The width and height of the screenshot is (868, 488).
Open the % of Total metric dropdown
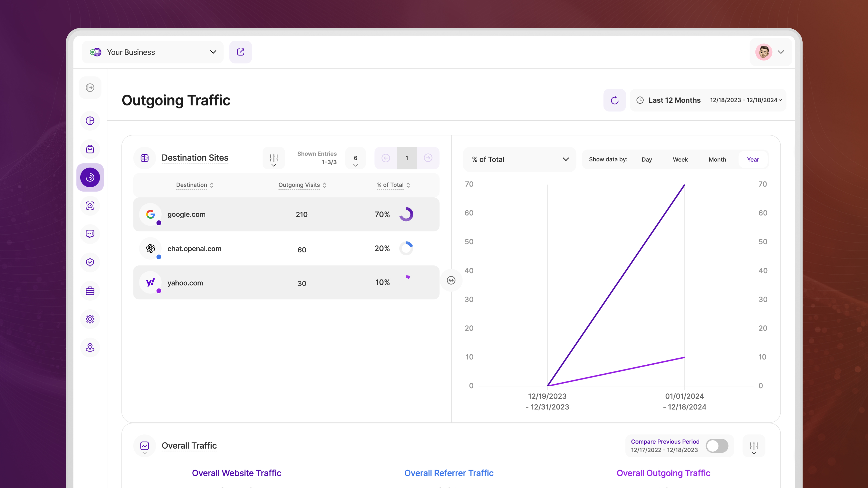pos(520,159)
